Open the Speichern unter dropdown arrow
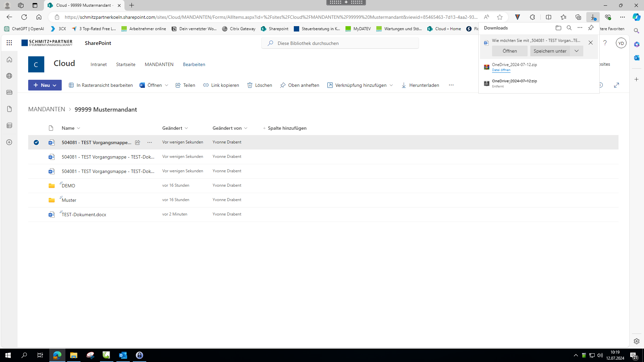Screen dimensions: 644x362 576,51
